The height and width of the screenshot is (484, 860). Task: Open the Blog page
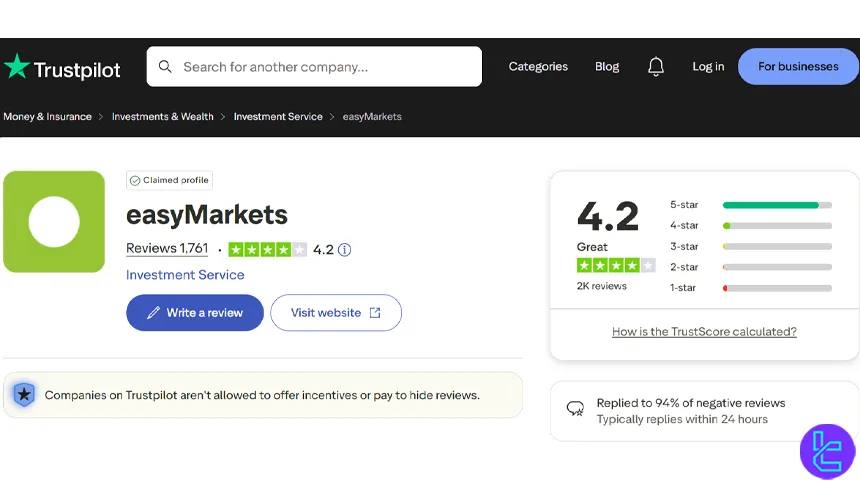(607, 66)
